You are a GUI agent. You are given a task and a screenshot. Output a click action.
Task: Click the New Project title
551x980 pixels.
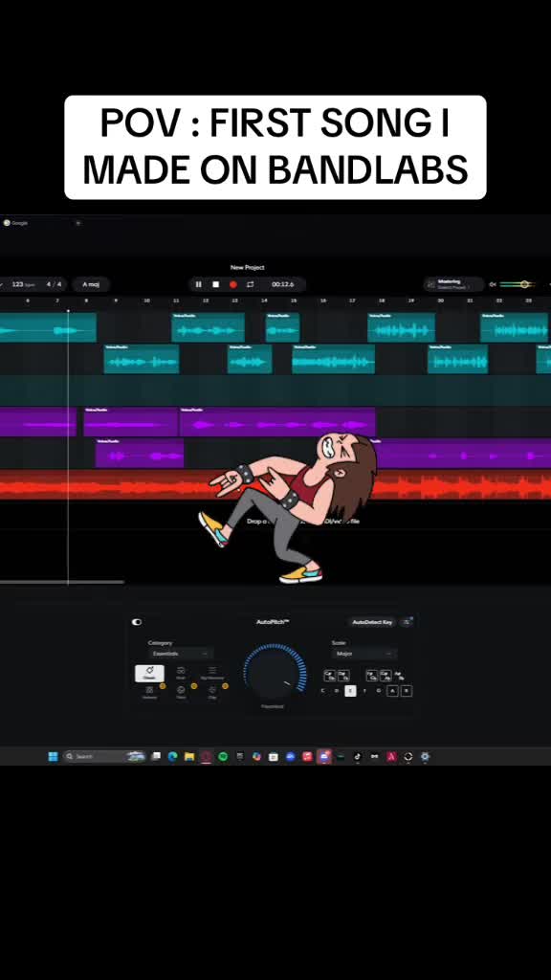tap(248, 268)
